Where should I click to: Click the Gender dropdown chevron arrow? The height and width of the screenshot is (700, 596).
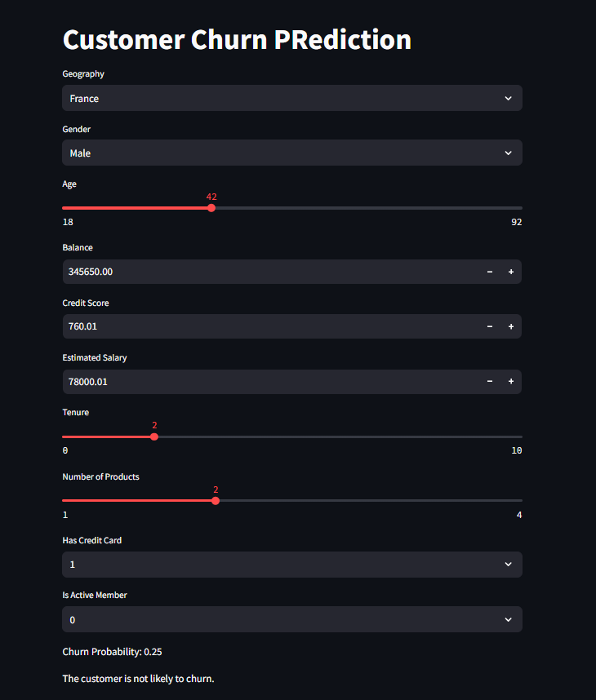coord(508,153)
